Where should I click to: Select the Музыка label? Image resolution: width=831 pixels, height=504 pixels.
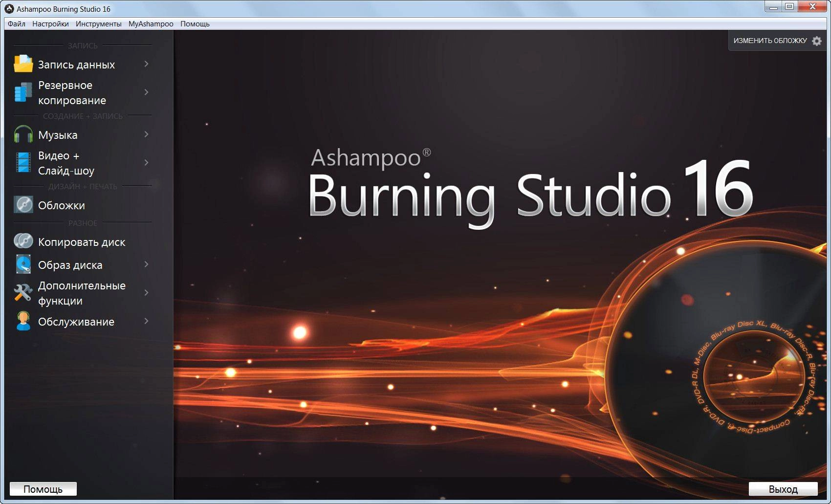click(58, 135)
